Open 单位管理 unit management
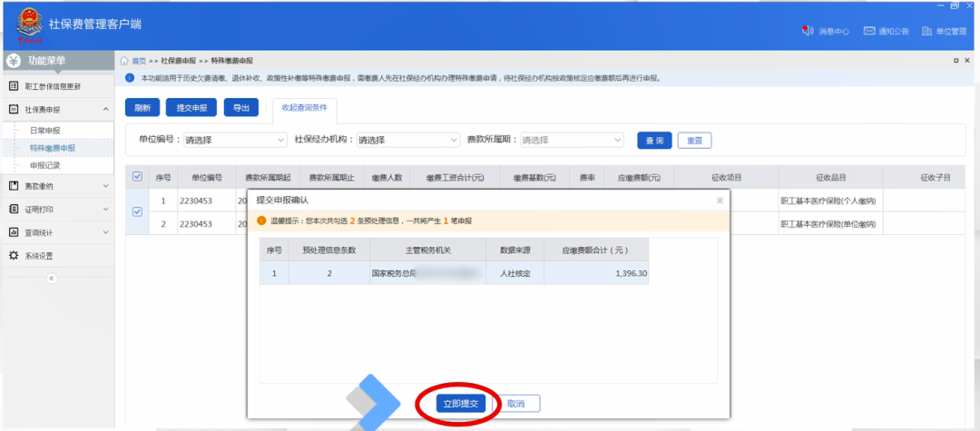 (x=945, y=31)
